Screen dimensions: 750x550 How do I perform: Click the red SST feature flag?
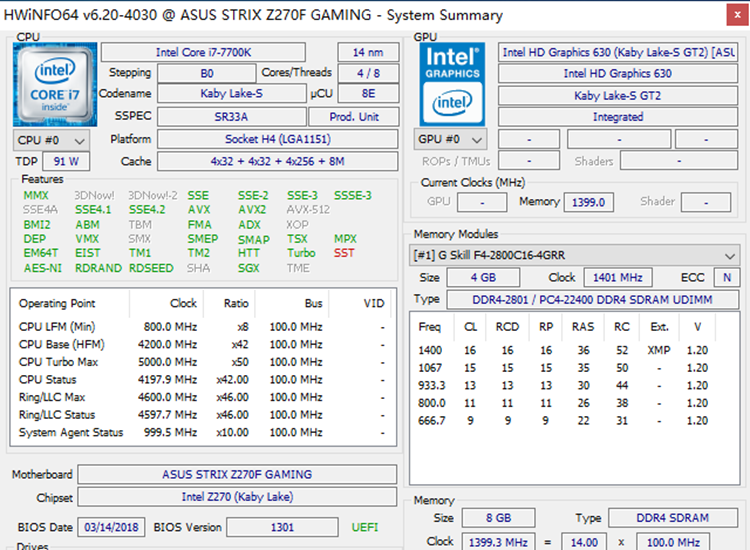tap(344, 253)
